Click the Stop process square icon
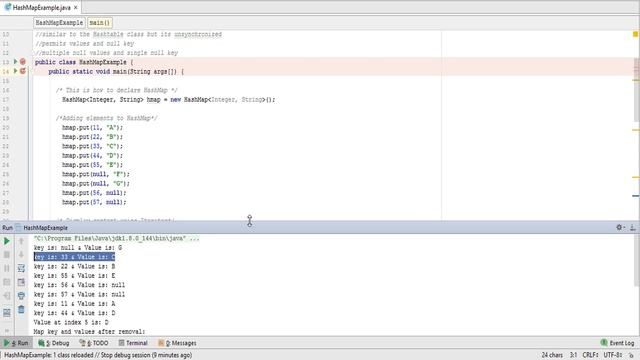640x360 pixels. click(x=7, y=255)
